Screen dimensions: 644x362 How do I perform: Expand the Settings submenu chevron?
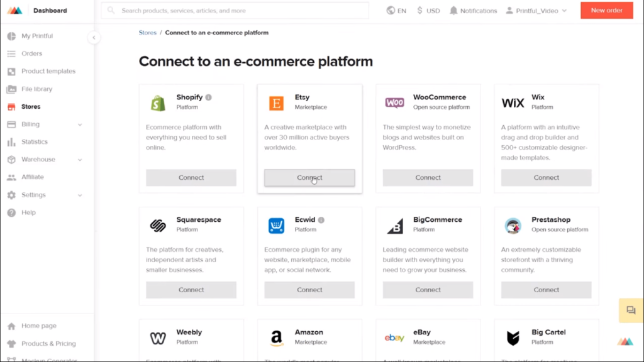(80, 195)
